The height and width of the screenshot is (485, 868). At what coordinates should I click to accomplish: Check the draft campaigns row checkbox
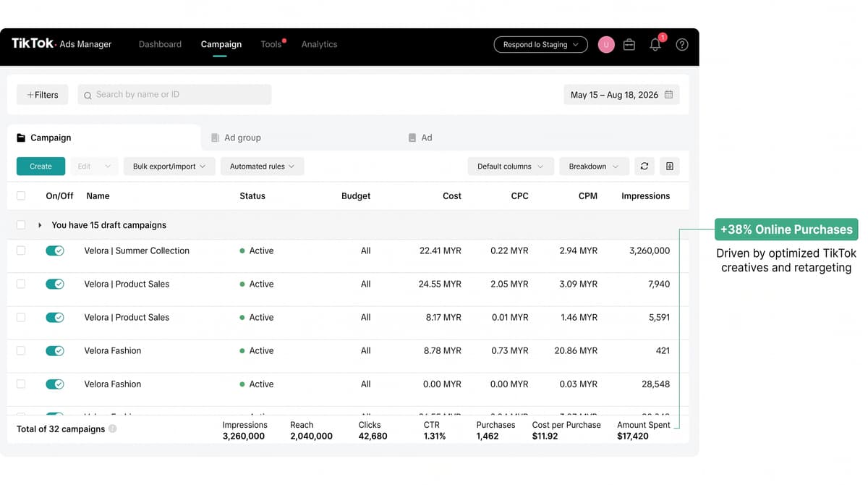tap(21, 225)
